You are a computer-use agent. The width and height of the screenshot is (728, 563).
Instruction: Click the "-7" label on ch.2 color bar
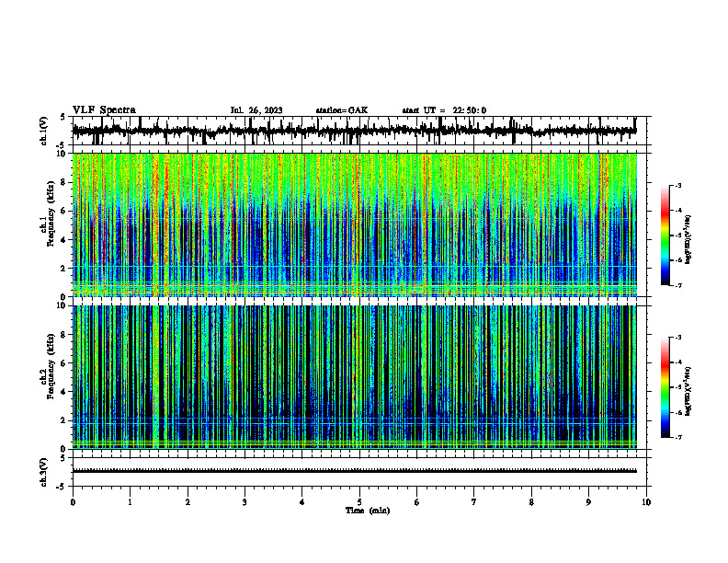678,438
